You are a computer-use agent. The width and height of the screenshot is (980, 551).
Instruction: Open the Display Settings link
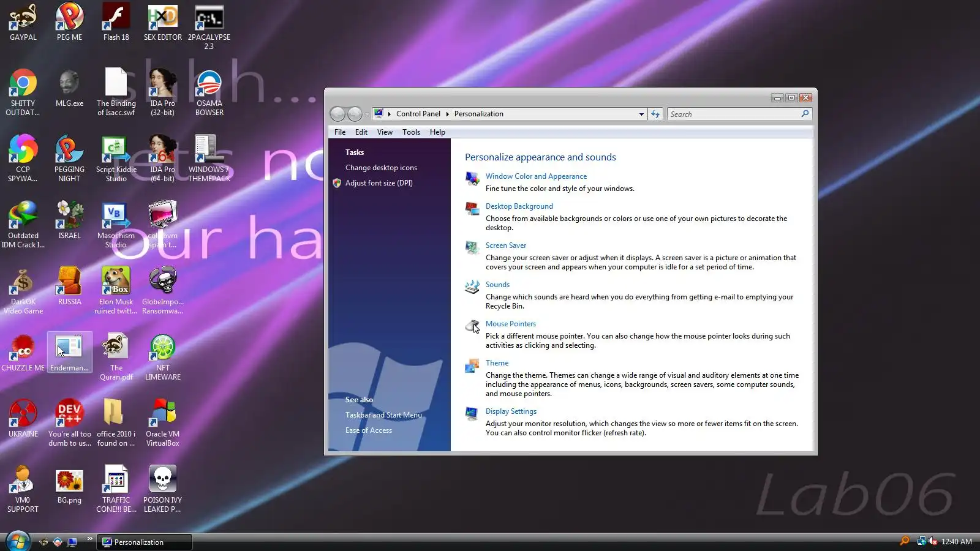tap(511, 411)
